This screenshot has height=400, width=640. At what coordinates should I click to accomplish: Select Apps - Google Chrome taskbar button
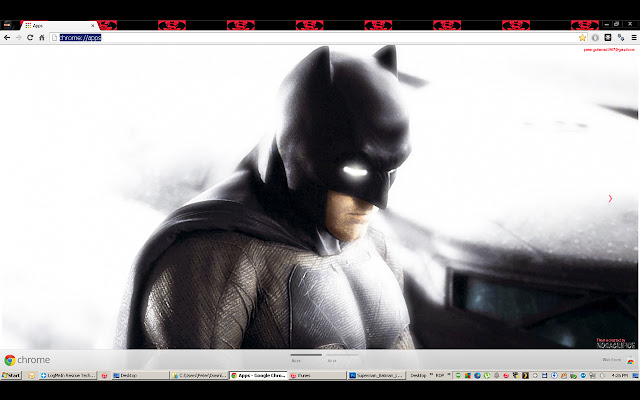(x=258, y=376)
